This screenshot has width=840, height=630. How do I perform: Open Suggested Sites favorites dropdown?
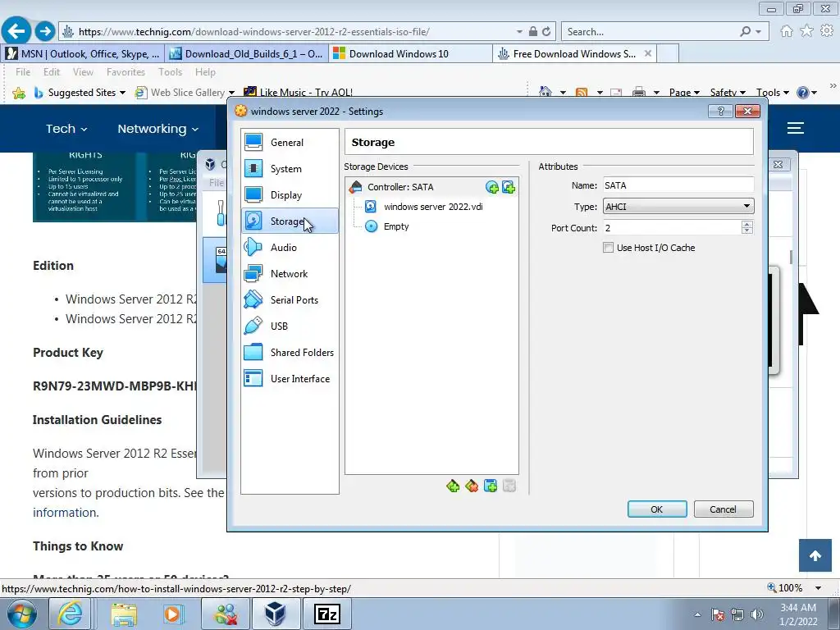coord(122,93)
